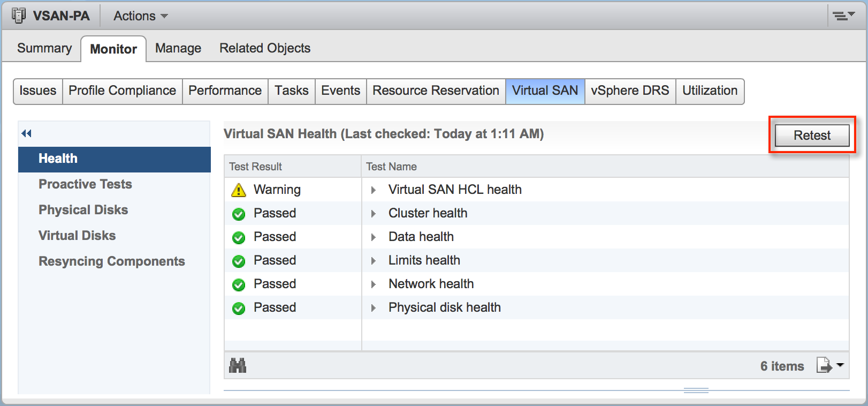Screen dimensions: 868x406
Task: Select the Monitor tab
Action: click(x=113, y=49)
